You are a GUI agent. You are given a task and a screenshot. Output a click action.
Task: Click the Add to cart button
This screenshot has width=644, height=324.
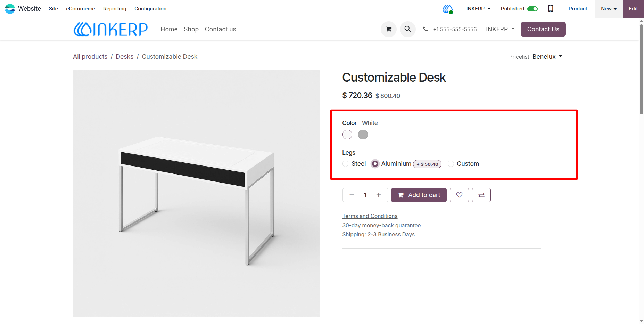click(x=419, y=195)
